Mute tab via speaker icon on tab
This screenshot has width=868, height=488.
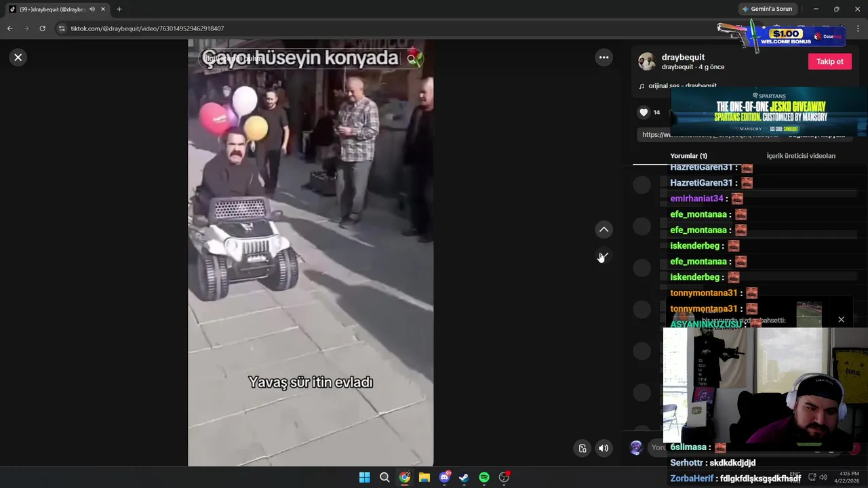coord(92,9)
